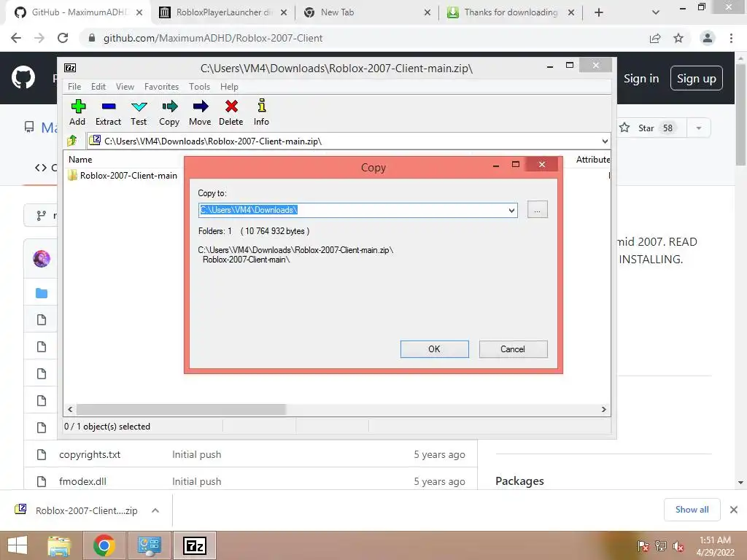
Task: Open Initial push commit for copyrights.txt
Action: [196, 454]
